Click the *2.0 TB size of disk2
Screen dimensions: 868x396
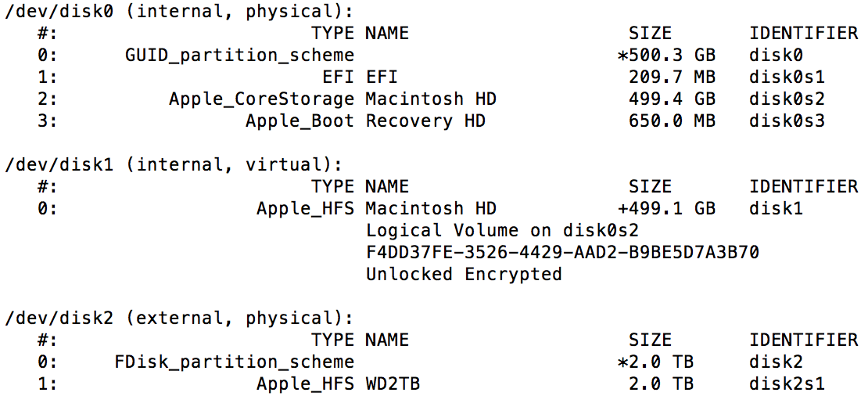pyautogui.click(x=656, y=362)
